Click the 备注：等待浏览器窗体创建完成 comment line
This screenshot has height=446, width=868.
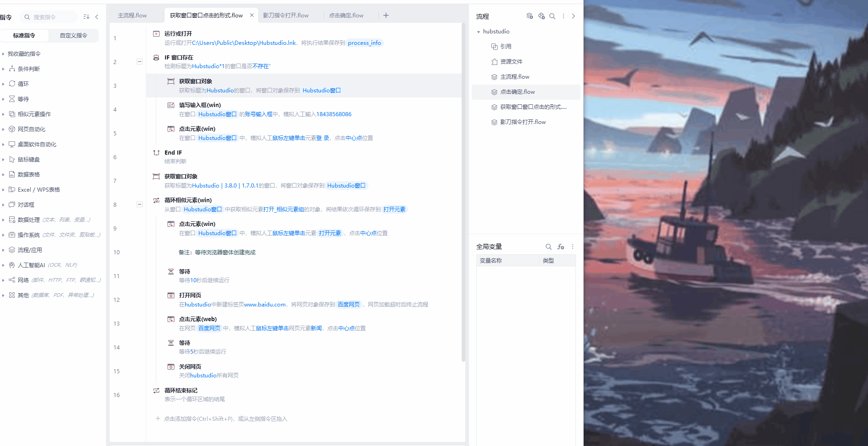coord(217,253)
